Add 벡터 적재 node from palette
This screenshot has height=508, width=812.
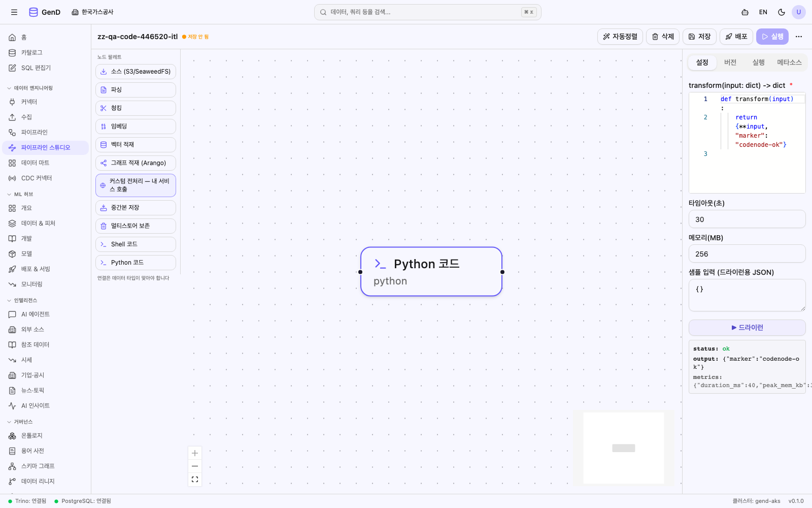pos(136,145)
